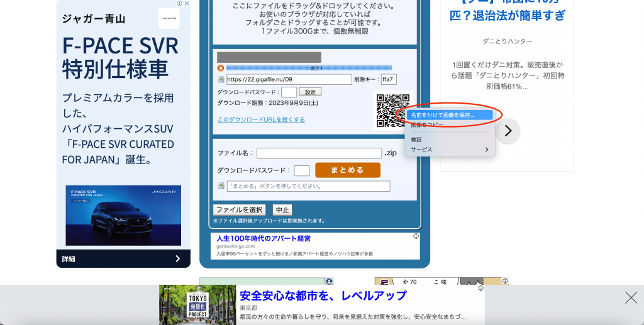
Task: Click the 完了！ upload progress bar
Action: [309, 68]
